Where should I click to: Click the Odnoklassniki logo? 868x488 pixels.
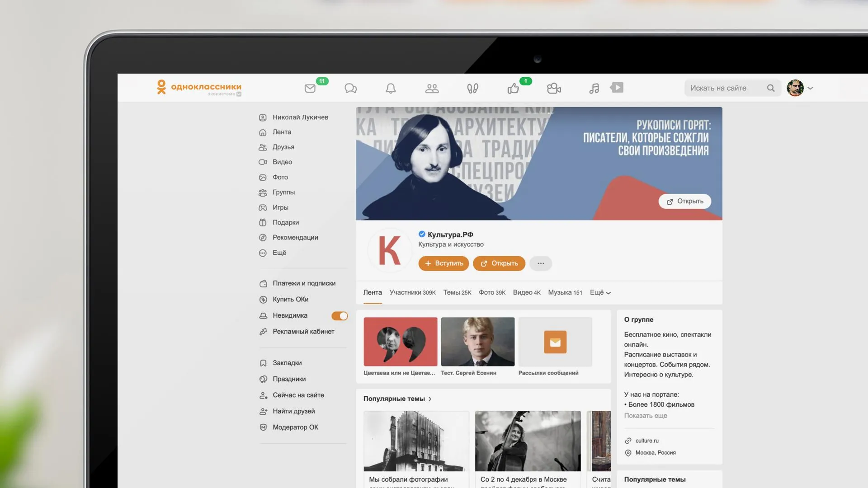(199, 87)
